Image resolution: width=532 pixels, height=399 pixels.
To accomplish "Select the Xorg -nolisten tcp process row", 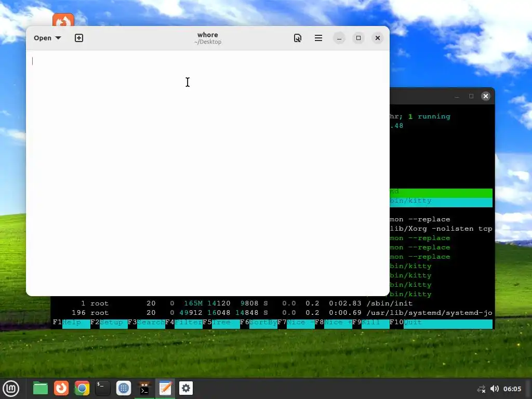I will pos(441,229).
